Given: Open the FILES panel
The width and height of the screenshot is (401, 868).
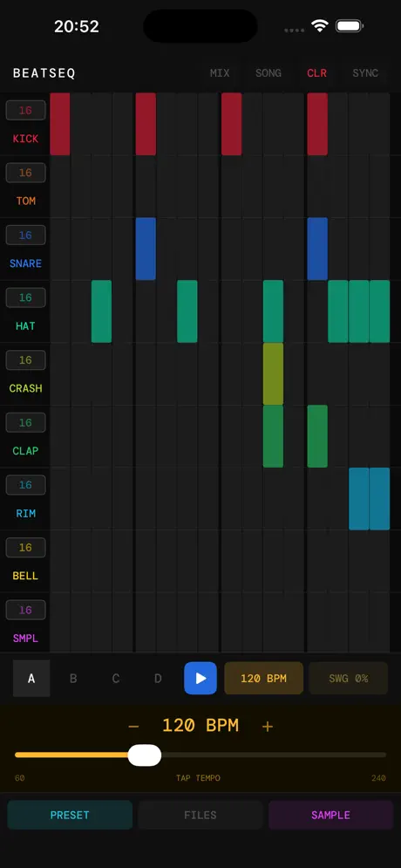Looking at the screenshot, I should click(200, 815).
